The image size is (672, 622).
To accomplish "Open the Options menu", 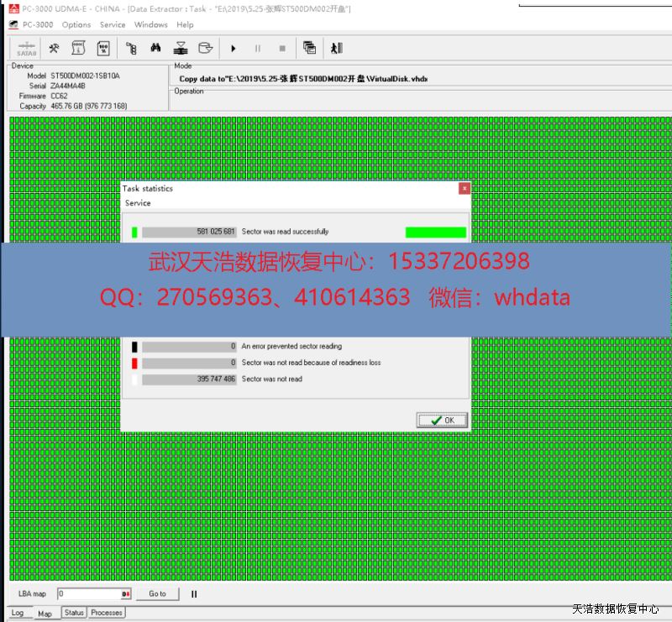I will coord(76,25).
